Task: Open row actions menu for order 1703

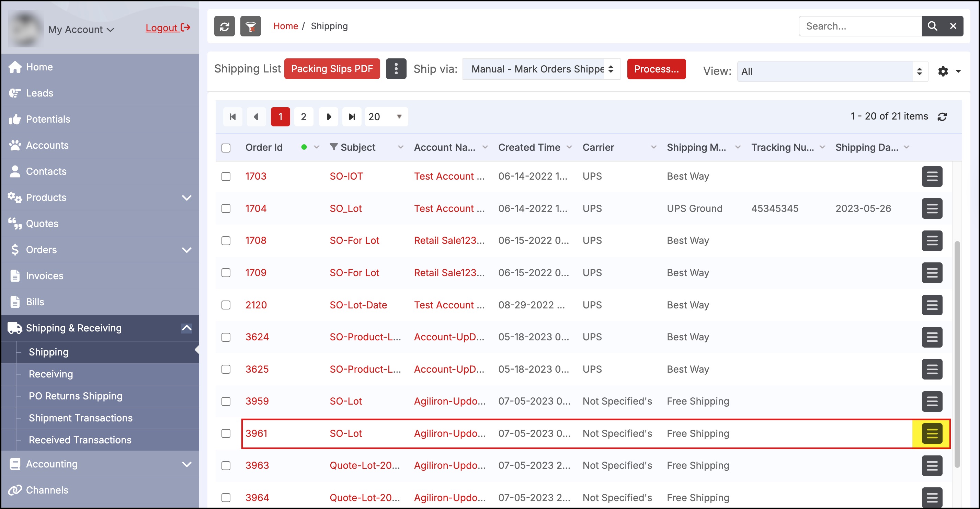Action: [x=932, y=177]
